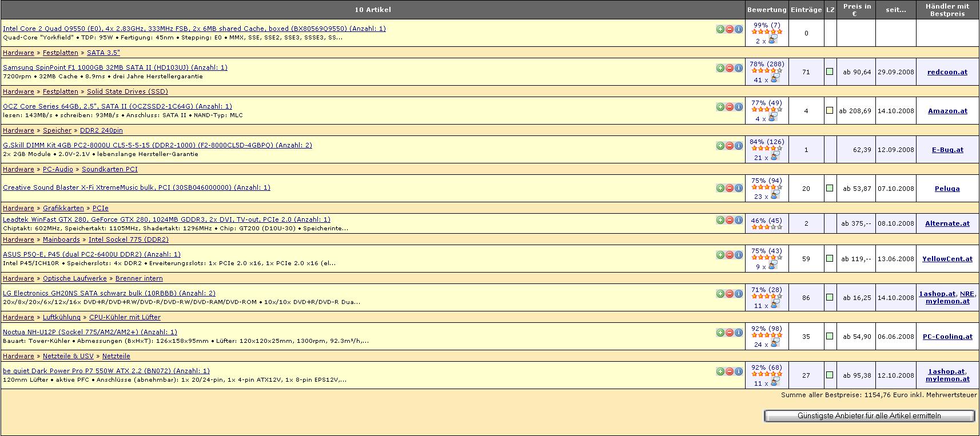The width and height of the screenshot is (980, 436).
Task: Open 'Intel Sockel 775 (DDR2)' breadcrumb
Action: click(129, 239)
